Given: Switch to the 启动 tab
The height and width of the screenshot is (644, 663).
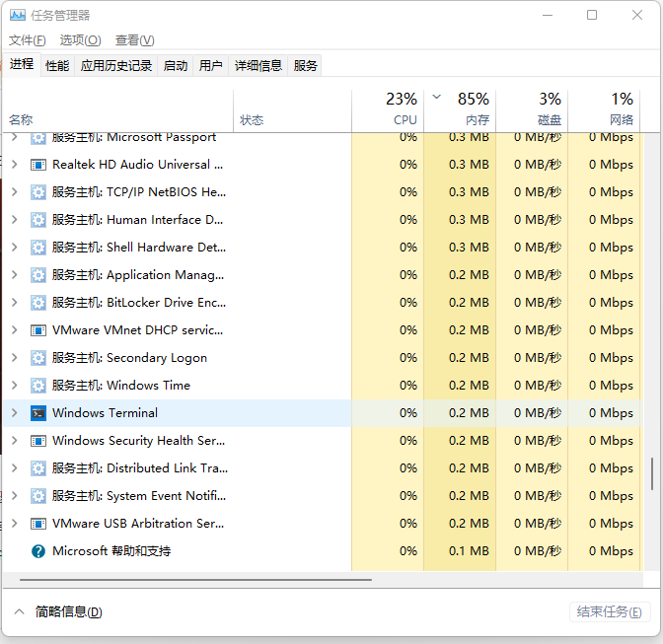Looking at the screenshot, I should tap(176, 65).
